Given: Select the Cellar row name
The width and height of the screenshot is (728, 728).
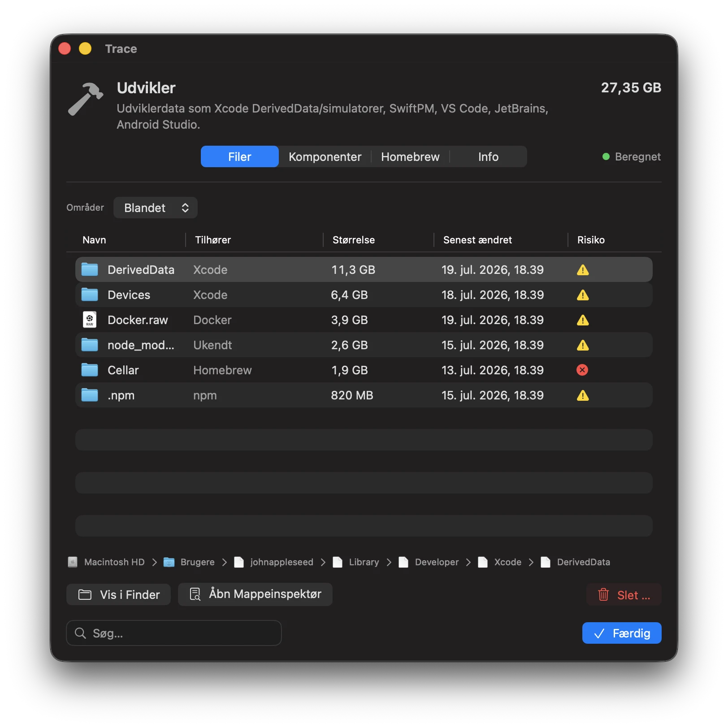Looking at the screenshot, I should pyautogui.click(x=123, y=370).
